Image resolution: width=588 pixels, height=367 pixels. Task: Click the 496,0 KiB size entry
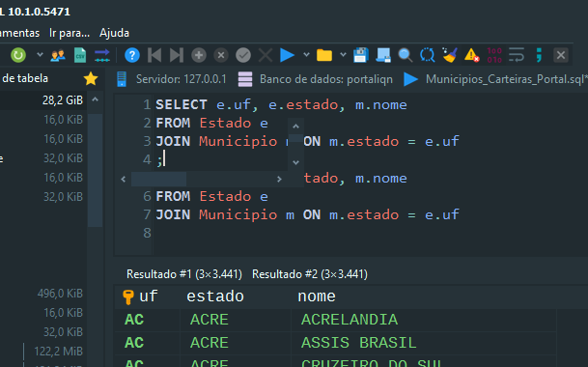point(60,294)
